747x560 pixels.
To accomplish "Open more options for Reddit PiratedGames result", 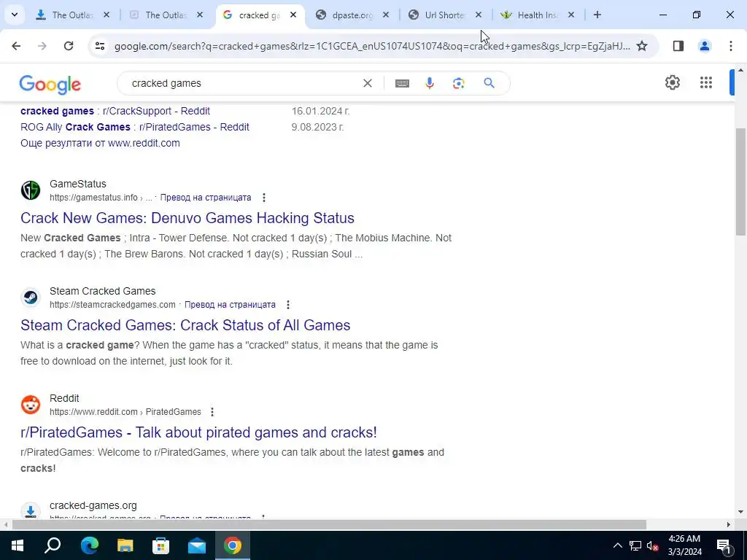I will [x=212, y=411].
